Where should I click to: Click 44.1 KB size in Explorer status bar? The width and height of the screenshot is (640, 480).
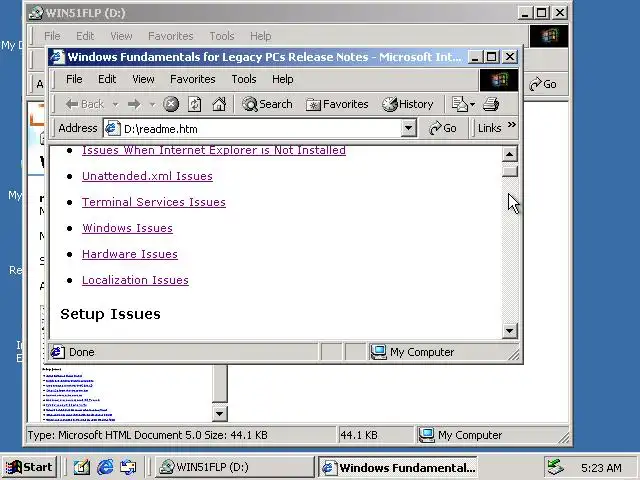(359, 435)
